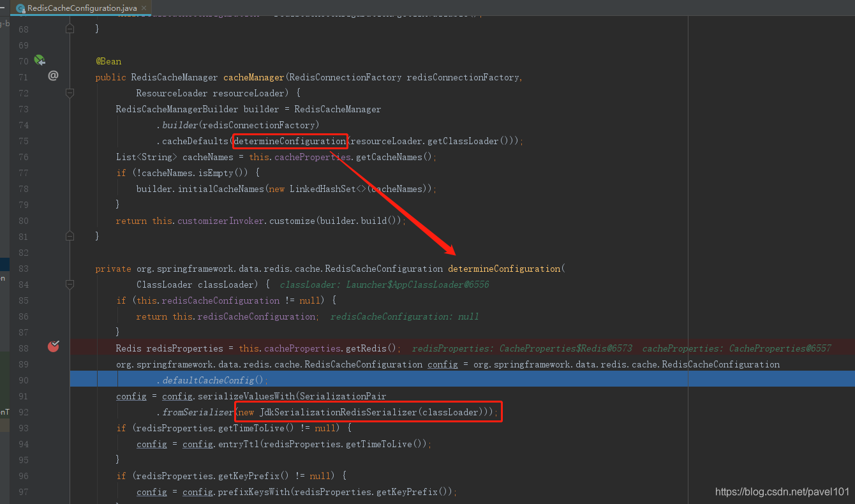The width and height of the screenshot is (855, 504).
Task: Click determineConfiguration method declaration on line 83
Action: [x=504, y=269]
